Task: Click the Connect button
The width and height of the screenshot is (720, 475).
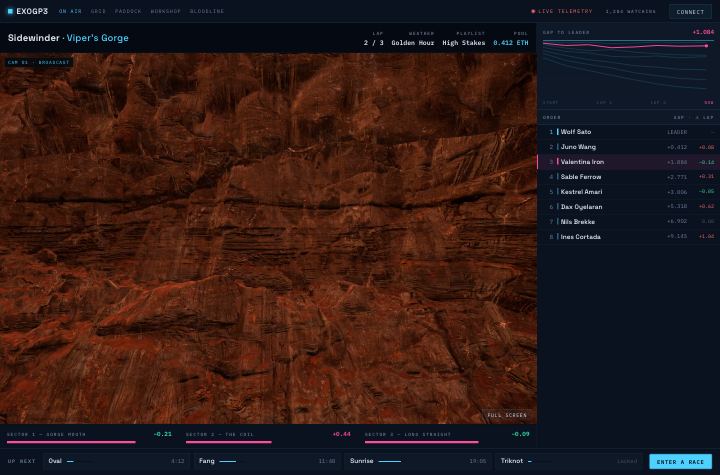Action: 690,11
